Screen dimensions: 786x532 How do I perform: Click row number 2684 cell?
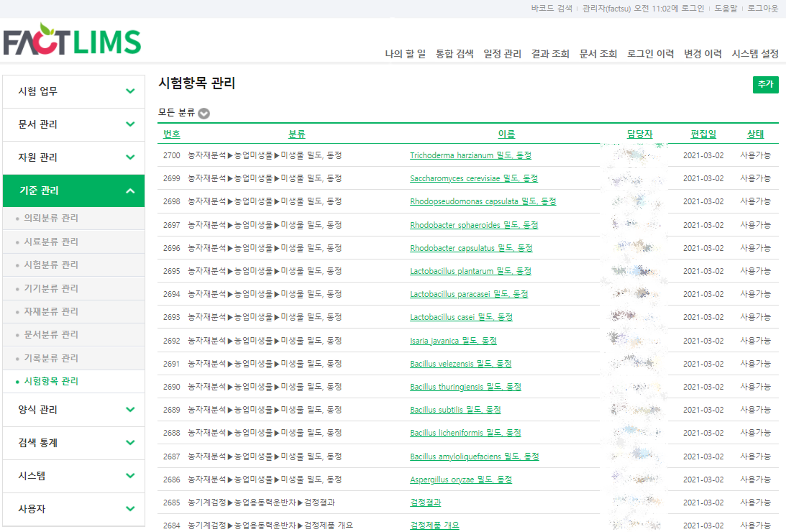[171, 526]
